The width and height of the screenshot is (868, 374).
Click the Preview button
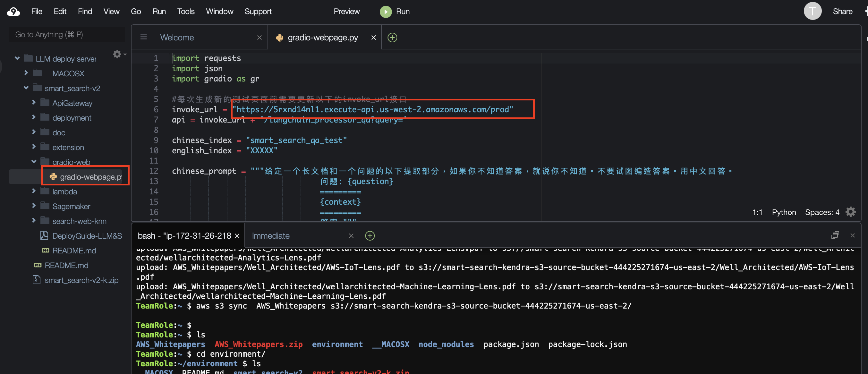[346, 12]
